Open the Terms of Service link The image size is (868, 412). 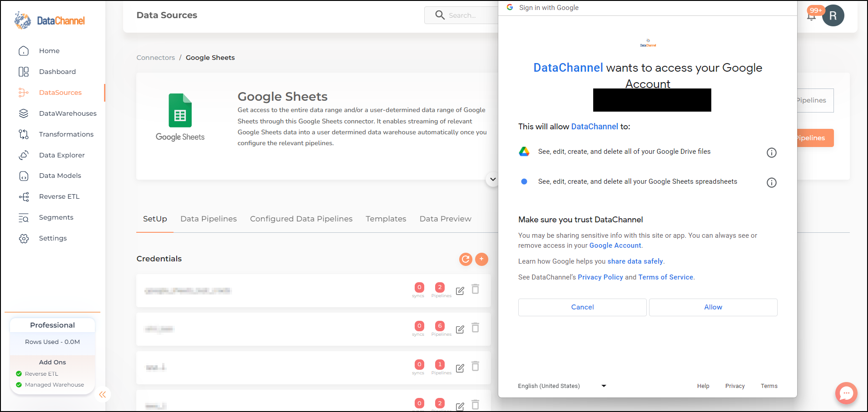click(665, 277)
